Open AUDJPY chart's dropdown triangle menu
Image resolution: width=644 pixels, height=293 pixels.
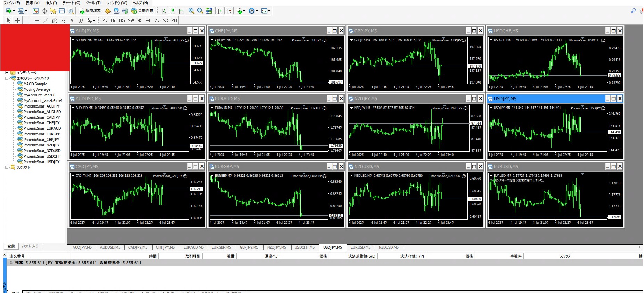click(73, 40)
